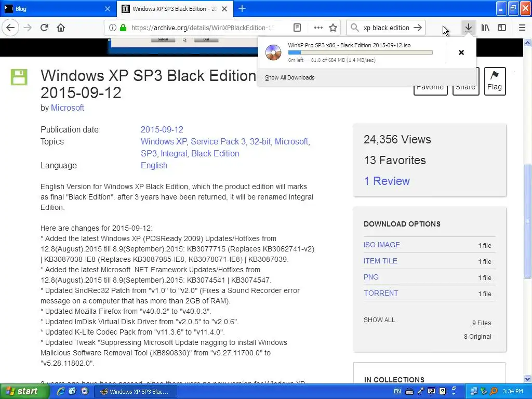532x399 pixels.
Task: Click the EN language indicator
Action: pos(397,392)
